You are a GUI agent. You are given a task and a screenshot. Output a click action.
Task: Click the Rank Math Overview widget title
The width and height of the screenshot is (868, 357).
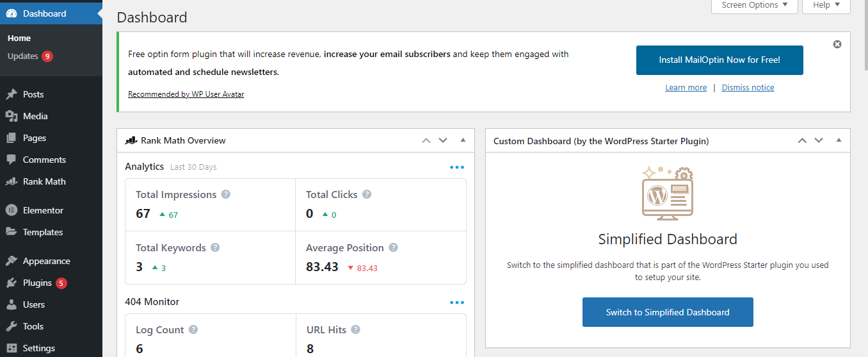[183, 140]
